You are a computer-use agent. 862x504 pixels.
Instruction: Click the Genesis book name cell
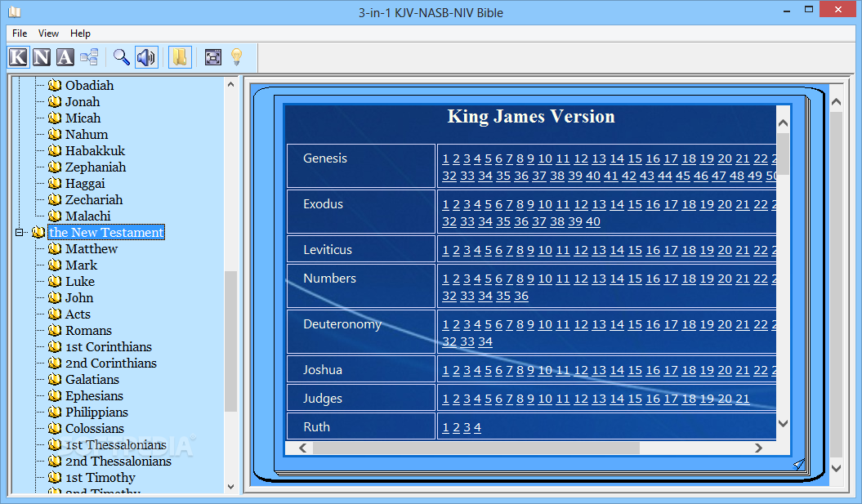click(x=361, y=166)
